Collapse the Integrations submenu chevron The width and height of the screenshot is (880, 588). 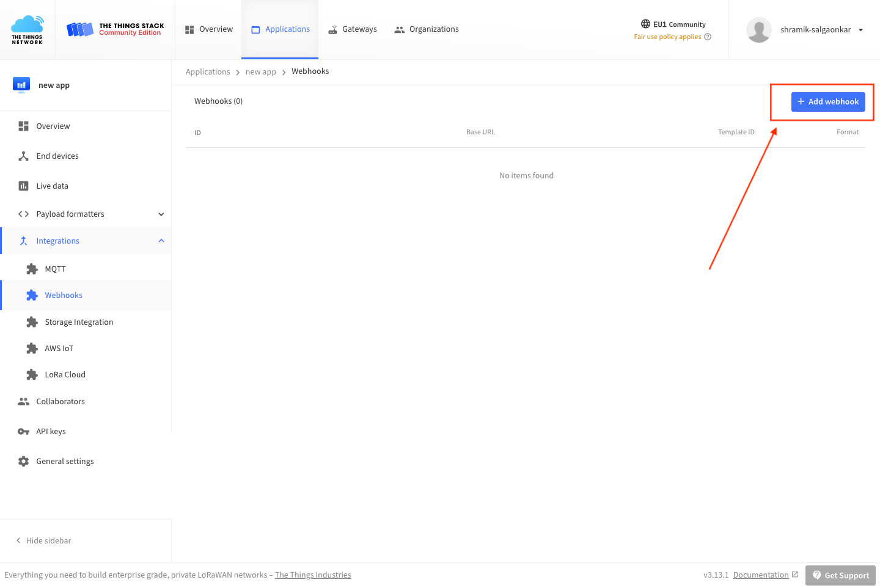click(161, 241)
